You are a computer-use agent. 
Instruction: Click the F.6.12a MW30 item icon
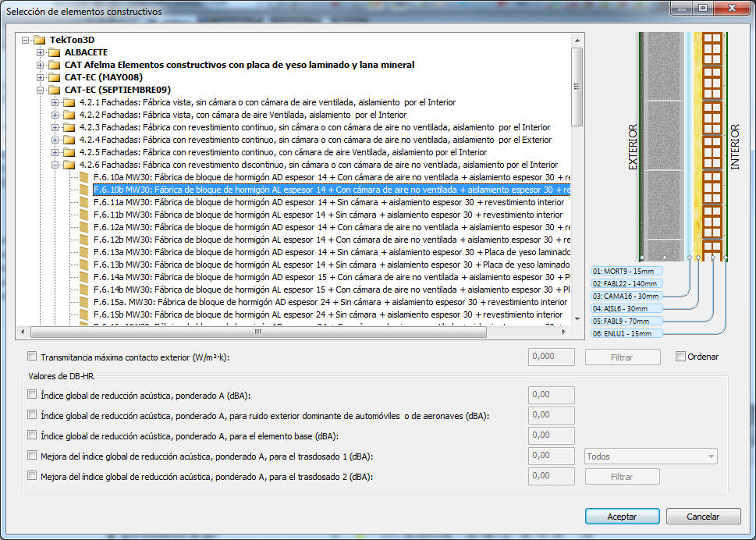pos(84,227)
